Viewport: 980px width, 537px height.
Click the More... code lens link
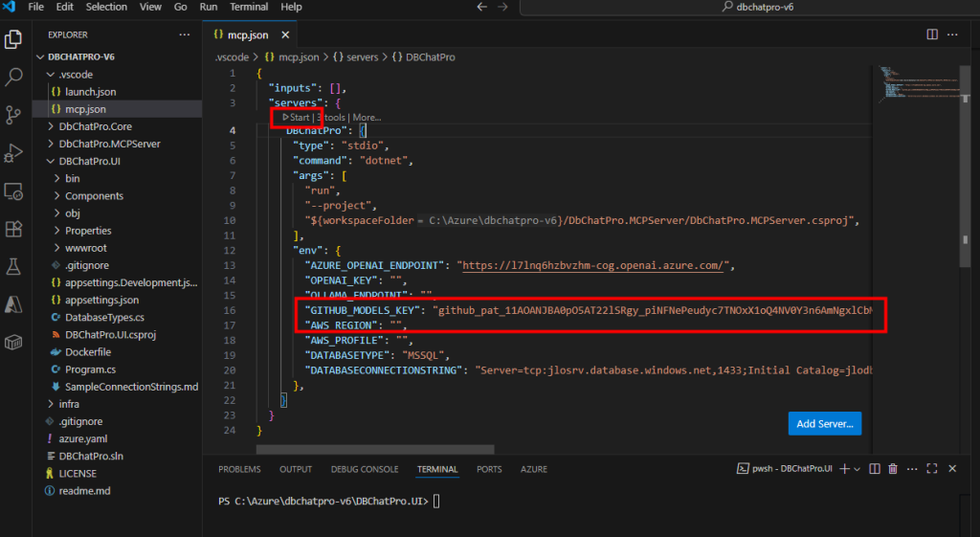pos(367,118)
